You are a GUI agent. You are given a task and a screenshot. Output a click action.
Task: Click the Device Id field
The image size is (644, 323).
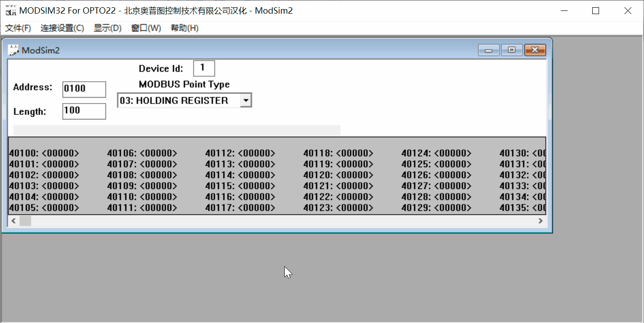point(203,68)
